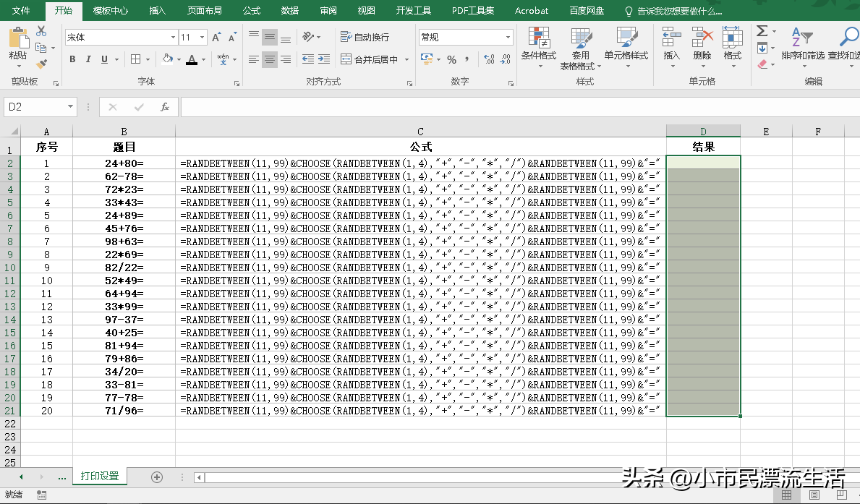The image size is (860, 504).
Task: Decrease font size with smaller A icon
Action: [x=233, y=38]
